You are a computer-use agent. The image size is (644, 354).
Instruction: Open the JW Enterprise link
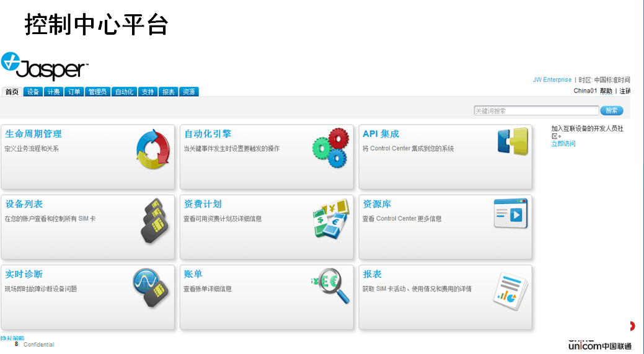[x=552, y=80]
